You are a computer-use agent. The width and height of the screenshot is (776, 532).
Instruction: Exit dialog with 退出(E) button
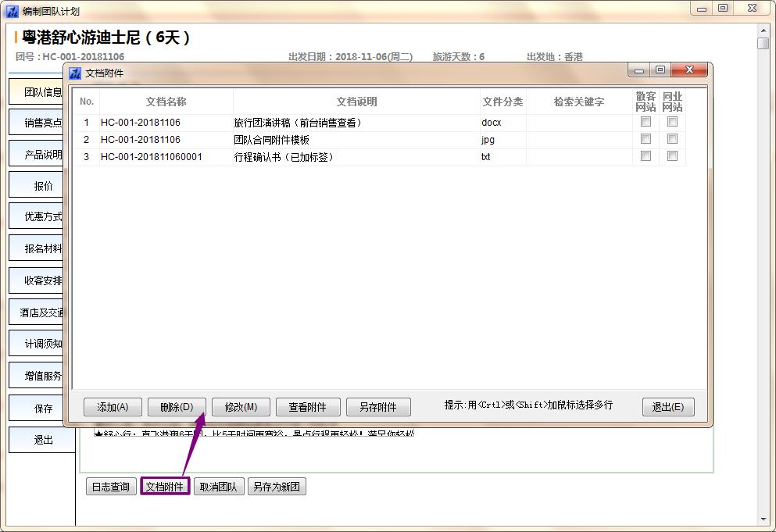668,407
